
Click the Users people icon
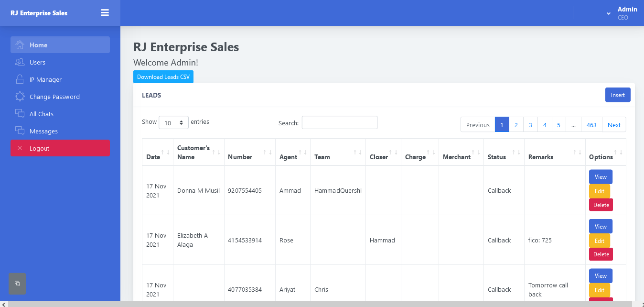coord(20,62)
